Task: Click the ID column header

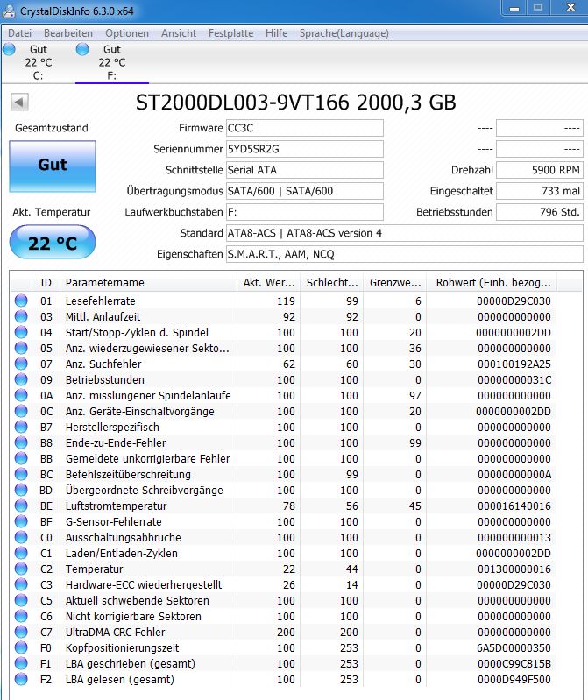Action: pos(46,283)
